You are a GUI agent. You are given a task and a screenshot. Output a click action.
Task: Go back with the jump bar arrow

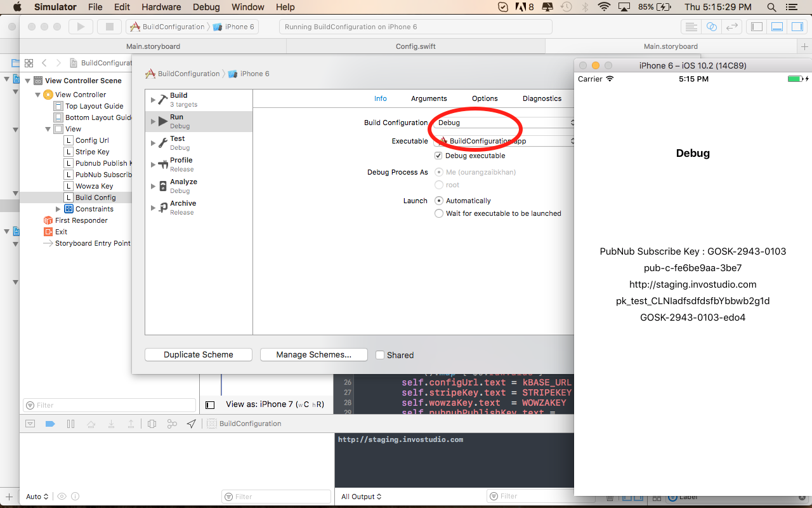click(44, 63)
